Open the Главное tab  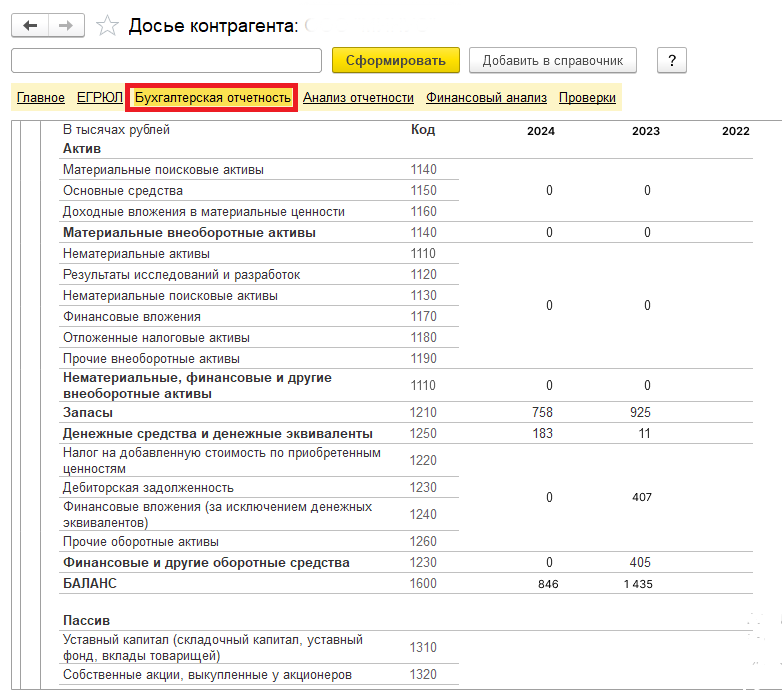coord(40,97)
